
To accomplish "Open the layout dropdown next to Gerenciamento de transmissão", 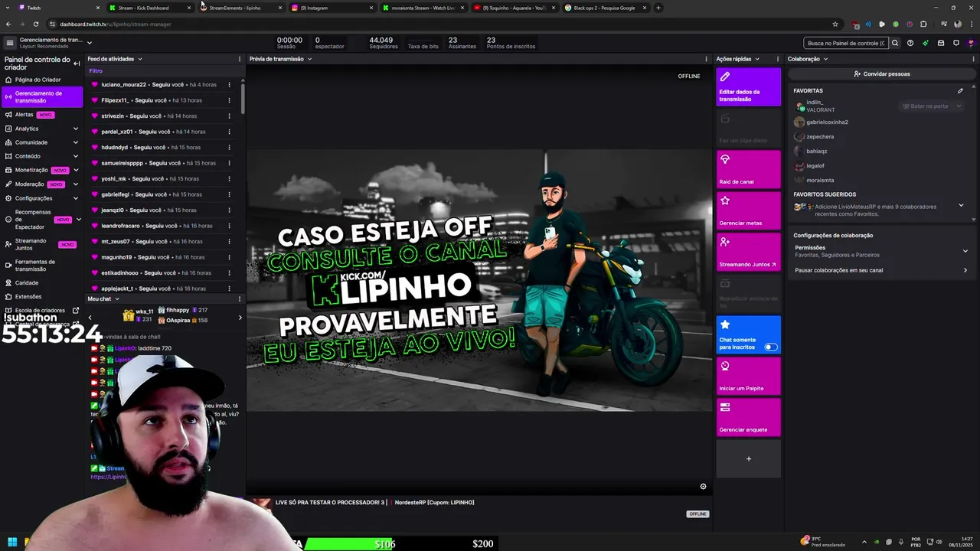I will pos(90,43).
